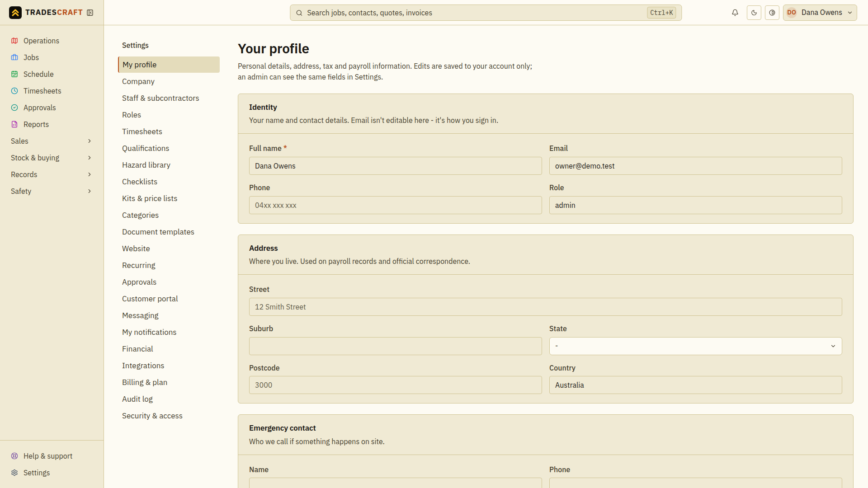Go to Website settings

169,249
